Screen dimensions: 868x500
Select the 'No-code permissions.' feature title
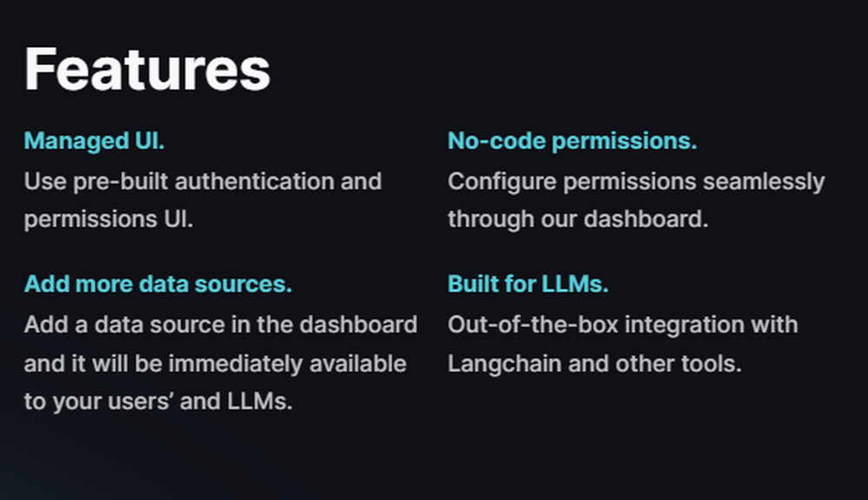click(x=572, y=141)
